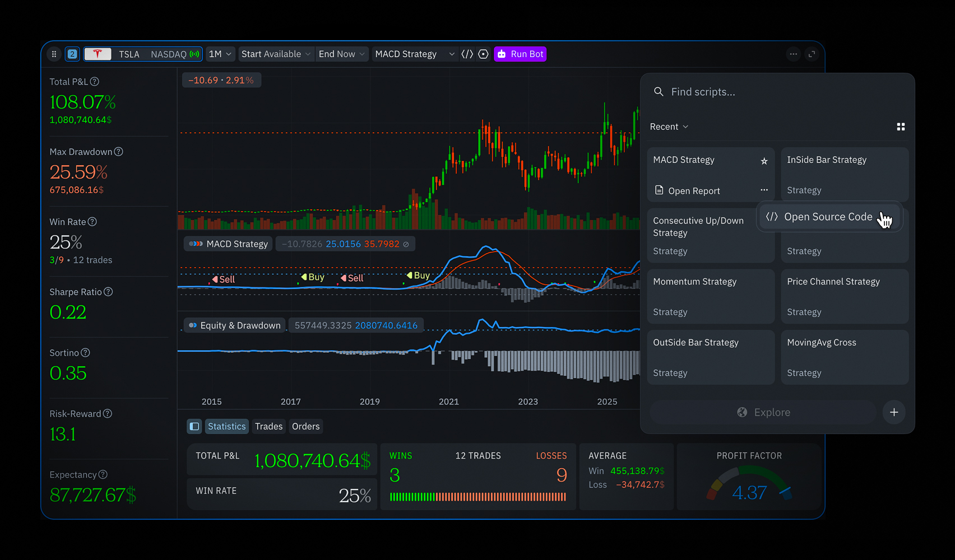Select the Price Channel Strategy card
The image size is (955, 560).
pyautogui.click(x=845, y=297)
